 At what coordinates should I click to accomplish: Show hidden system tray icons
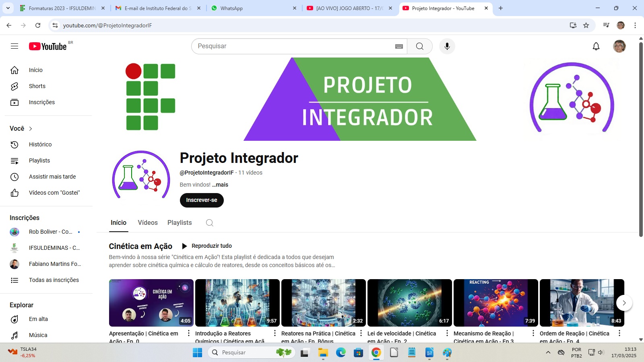click(548, 352)
